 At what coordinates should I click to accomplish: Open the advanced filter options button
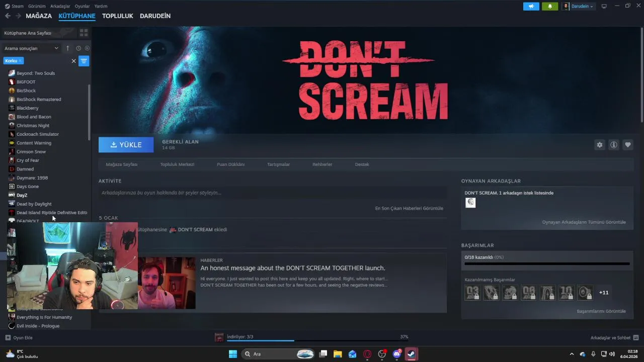pyautogui.click(x=84, y=61)
